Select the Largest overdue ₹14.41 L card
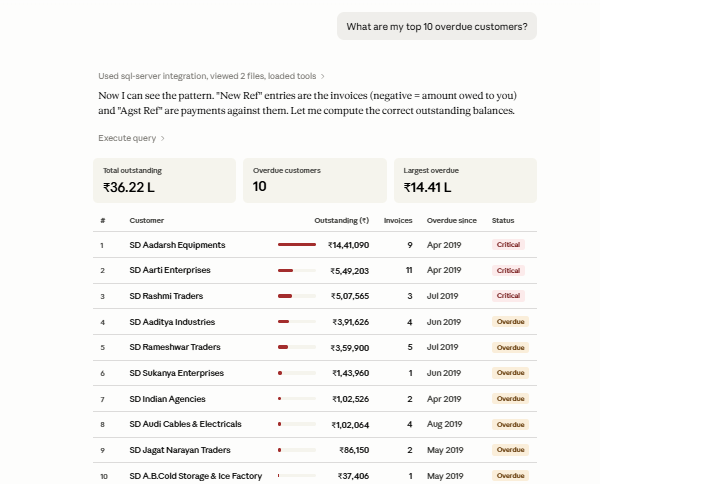Image resolution: width=722 pixels, height=484 pixels. [466, 180]
